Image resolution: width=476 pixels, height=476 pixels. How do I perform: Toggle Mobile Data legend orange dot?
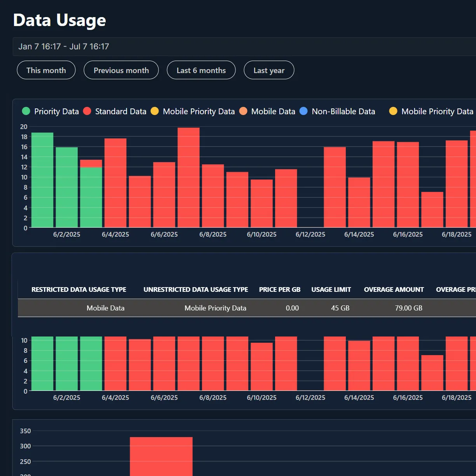[x=243, y=111]
